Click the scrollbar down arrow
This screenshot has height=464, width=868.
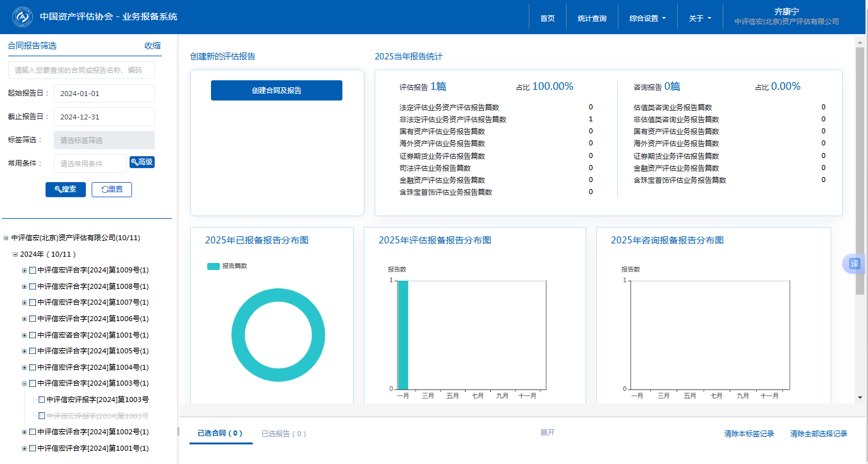click(x=859, y=397)
